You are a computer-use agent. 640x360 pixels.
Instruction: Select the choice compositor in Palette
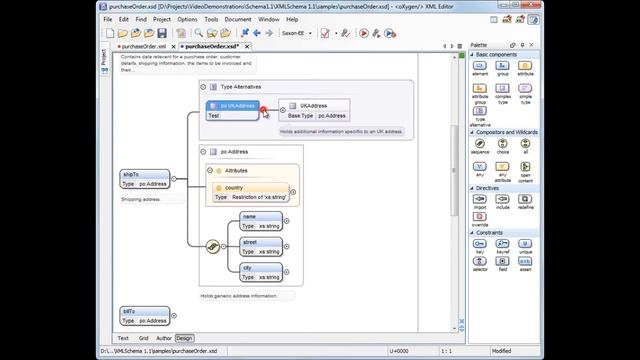tap(502, 146)
